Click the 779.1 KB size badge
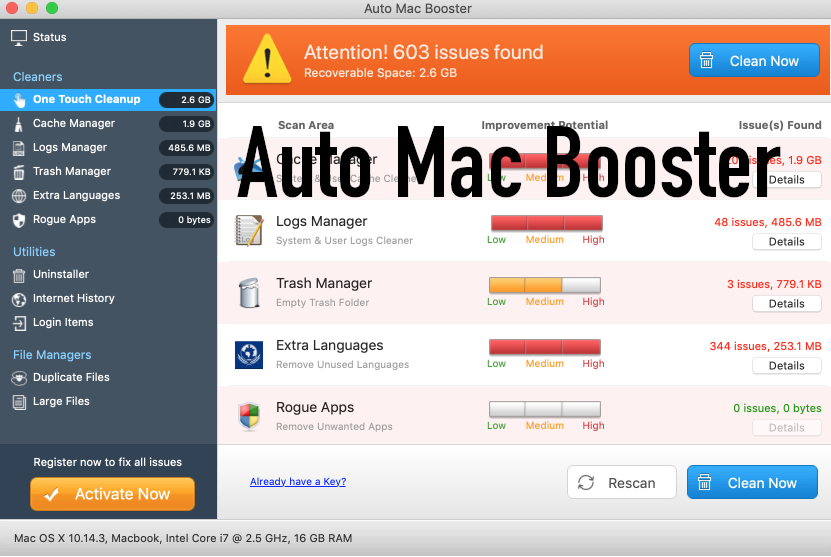This screenshot has height=557, width=831. coord(187,172)
